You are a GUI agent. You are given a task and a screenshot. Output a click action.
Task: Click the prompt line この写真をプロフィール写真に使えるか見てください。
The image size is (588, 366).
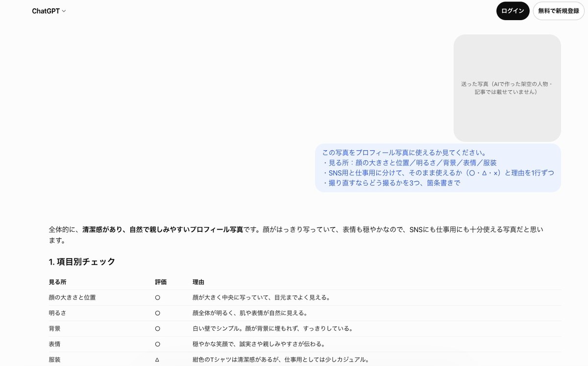tap(404, 152)
